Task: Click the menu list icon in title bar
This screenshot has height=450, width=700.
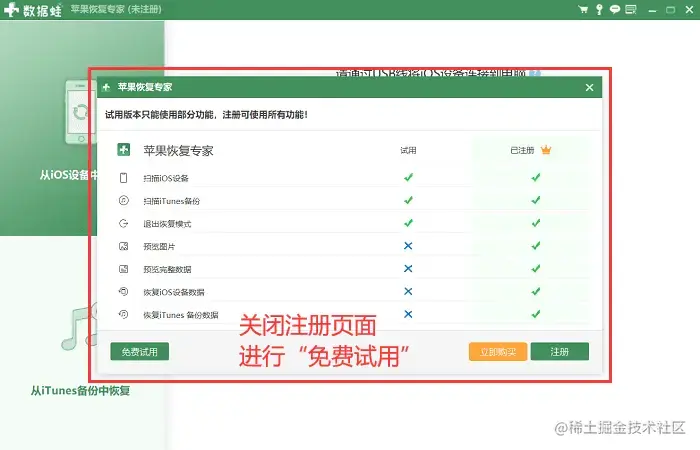Action: click(631, 9)
